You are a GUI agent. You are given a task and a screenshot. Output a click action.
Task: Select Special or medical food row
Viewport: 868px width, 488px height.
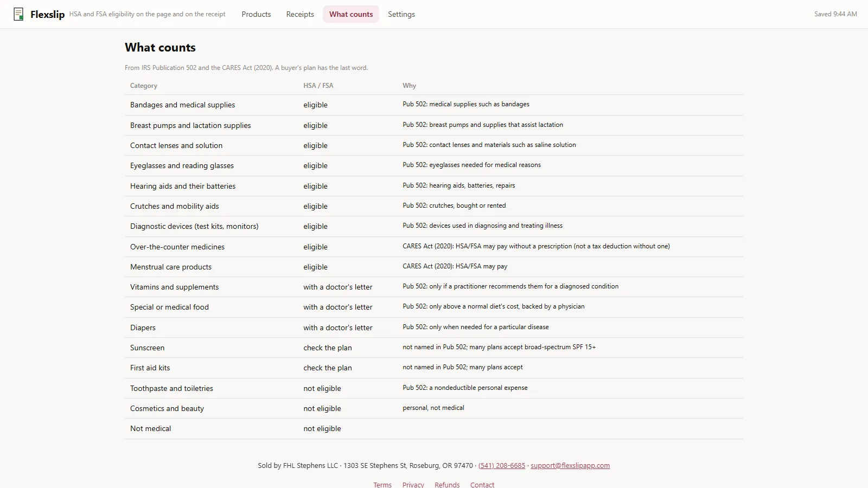coord(434,307)
